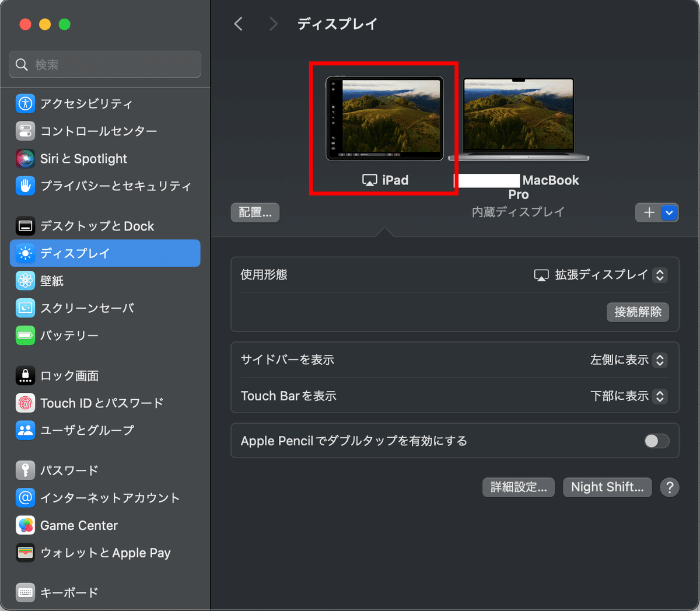
Task: Click the Touch Bar を表示 row label
Action: pos(289,396)
